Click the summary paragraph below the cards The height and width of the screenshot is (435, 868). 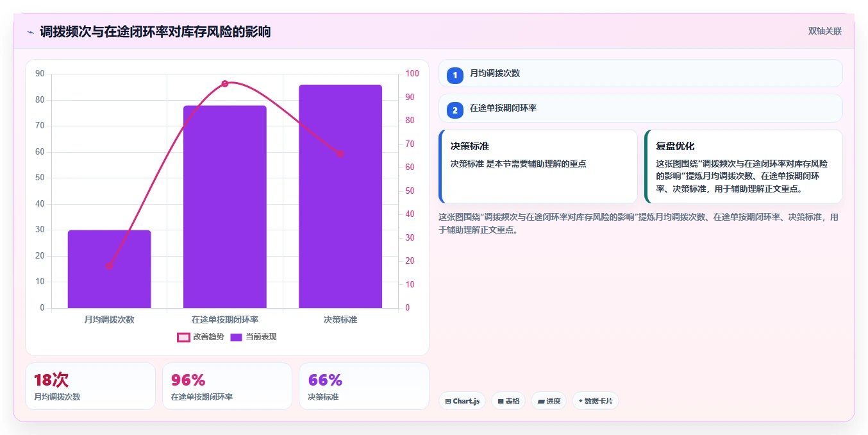[x=638, y=223]
